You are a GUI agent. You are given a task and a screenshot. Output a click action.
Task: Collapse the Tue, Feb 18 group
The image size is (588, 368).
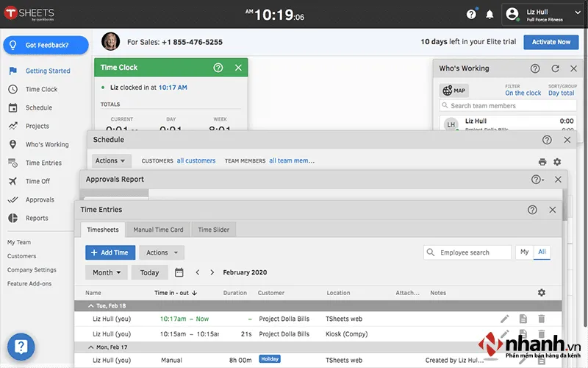(91, 305)
